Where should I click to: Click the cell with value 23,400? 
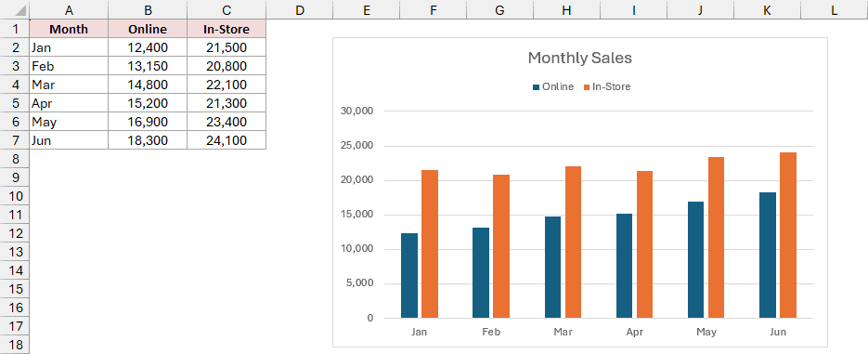[x=227, y=122]
